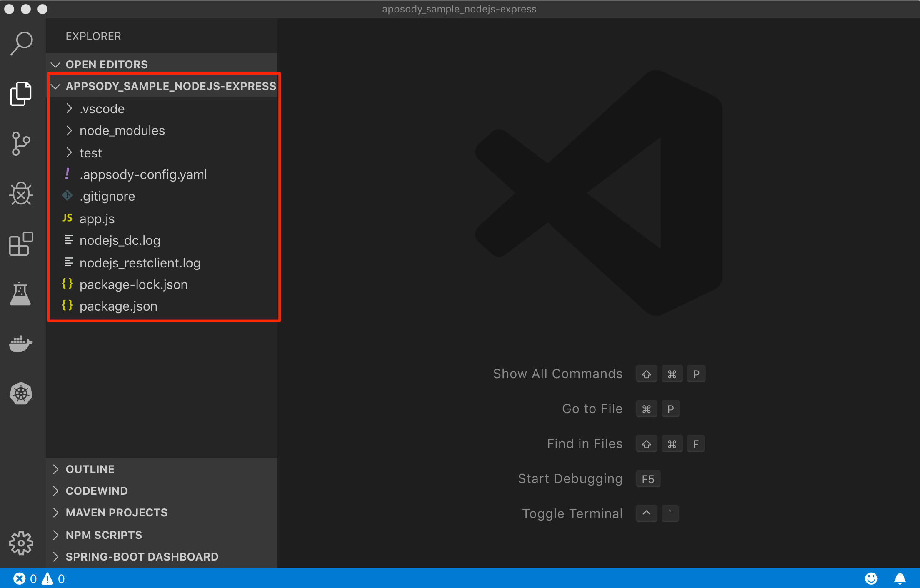Viewport: 920px width, 588px height.
Task: Click the Explorer panel title
Action: pyautogui.click(x=93, y=36)
